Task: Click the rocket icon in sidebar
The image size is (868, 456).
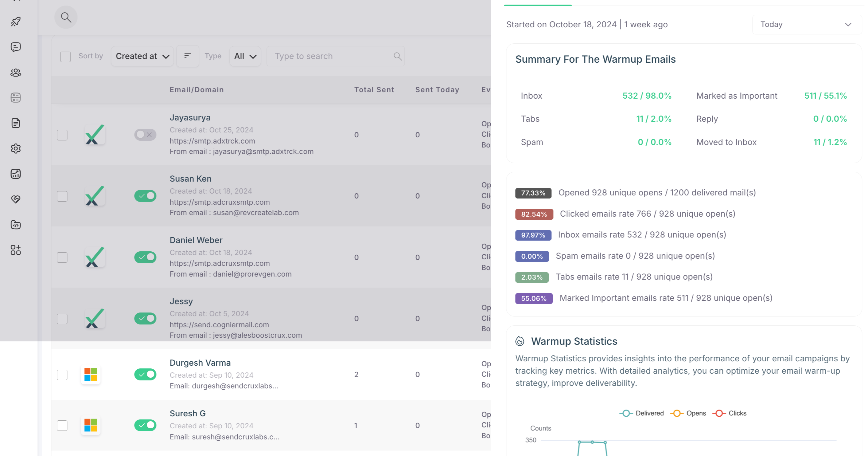Action: pos(16,22)
